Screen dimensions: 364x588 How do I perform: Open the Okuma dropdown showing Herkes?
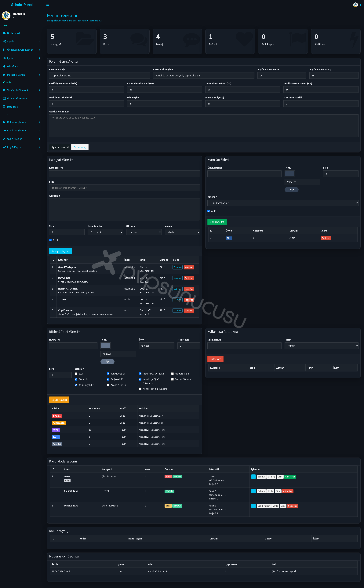click(x=144, y=232)
